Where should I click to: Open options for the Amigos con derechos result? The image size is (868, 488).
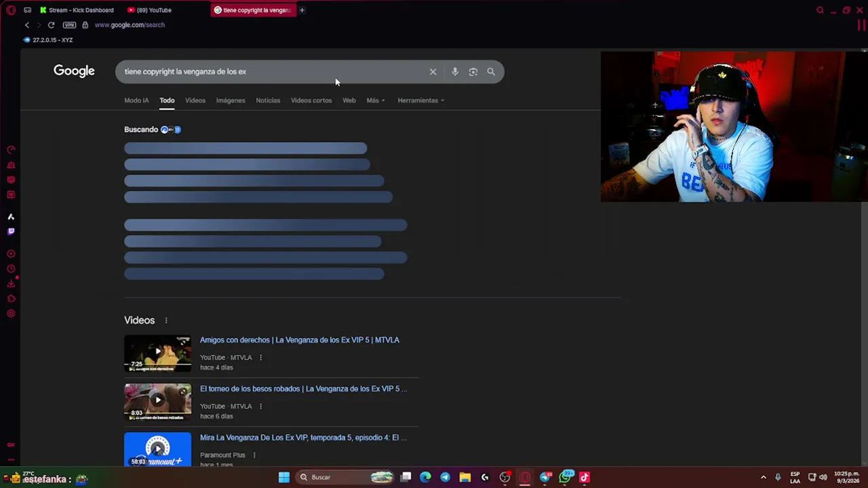[260, 358]
